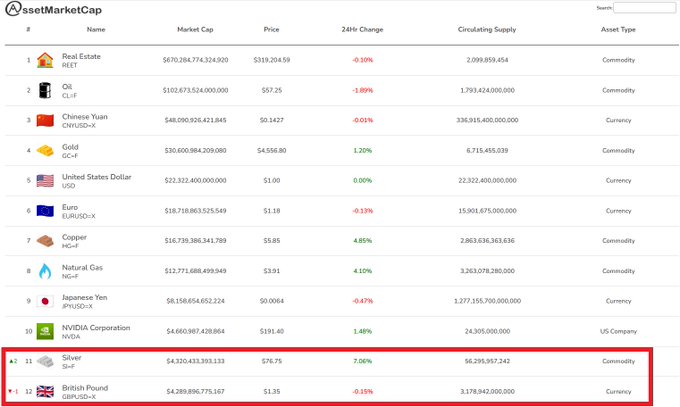The image size is (680, 407).
Task: Click the Oil barrel icon
Action: (x=45, y=90)
